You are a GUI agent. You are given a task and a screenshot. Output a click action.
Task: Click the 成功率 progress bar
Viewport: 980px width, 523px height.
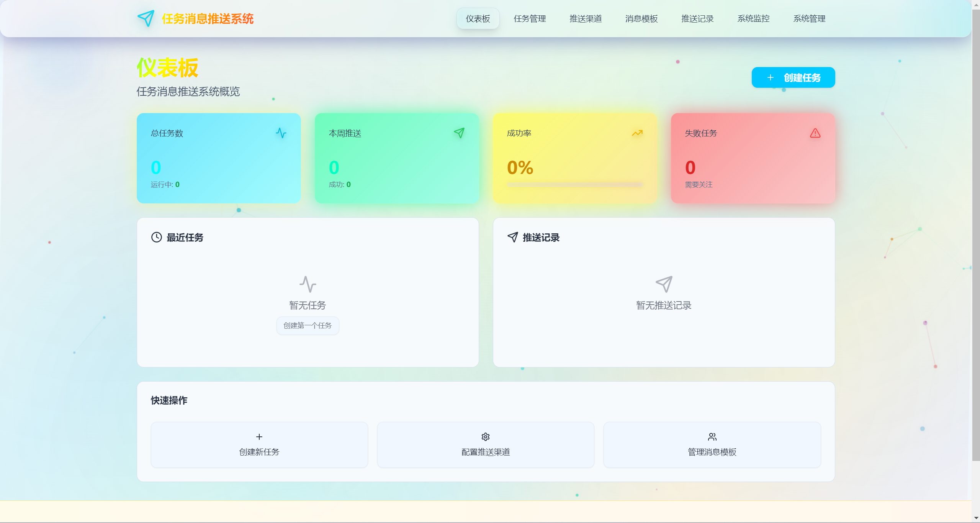pyautogui.click(x=575, y=185)
